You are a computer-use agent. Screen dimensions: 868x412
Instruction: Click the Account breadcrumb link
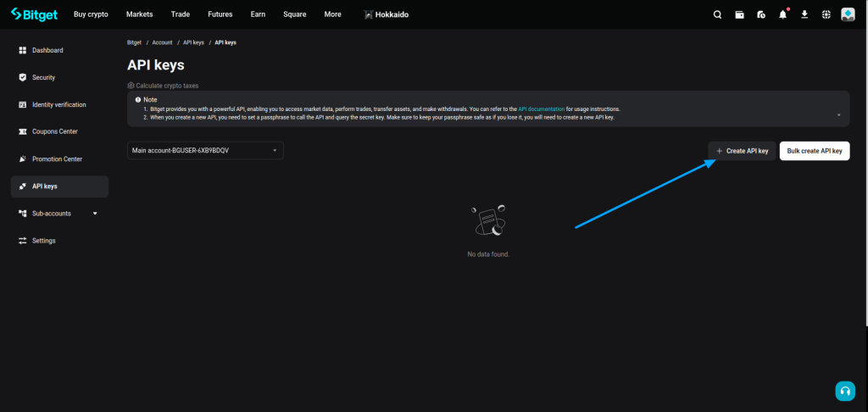162,42
